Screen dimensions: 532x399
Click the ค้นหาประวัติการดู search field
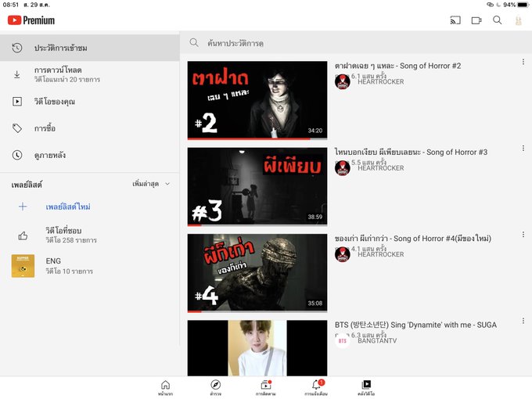(355, 43)
